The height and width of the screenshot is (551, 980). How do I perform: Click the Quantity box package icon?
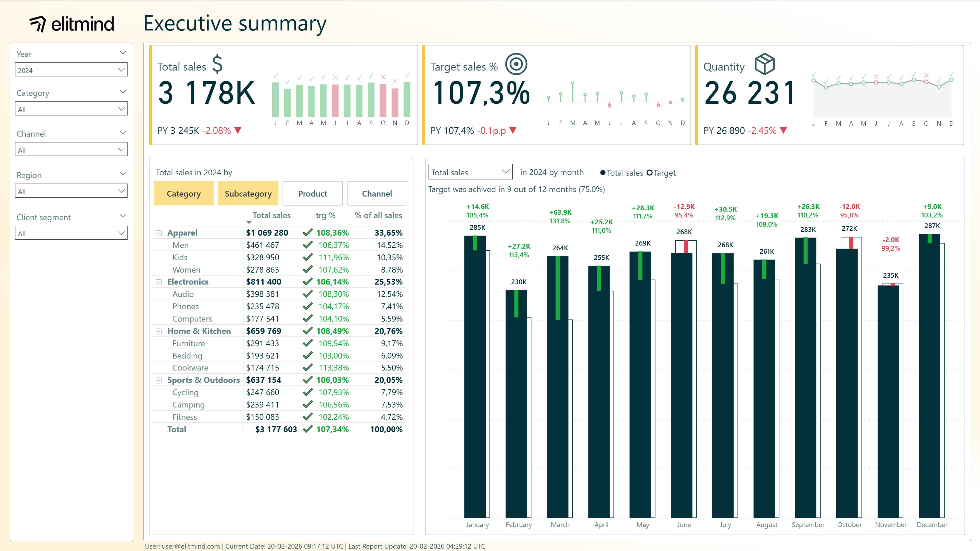764,64
